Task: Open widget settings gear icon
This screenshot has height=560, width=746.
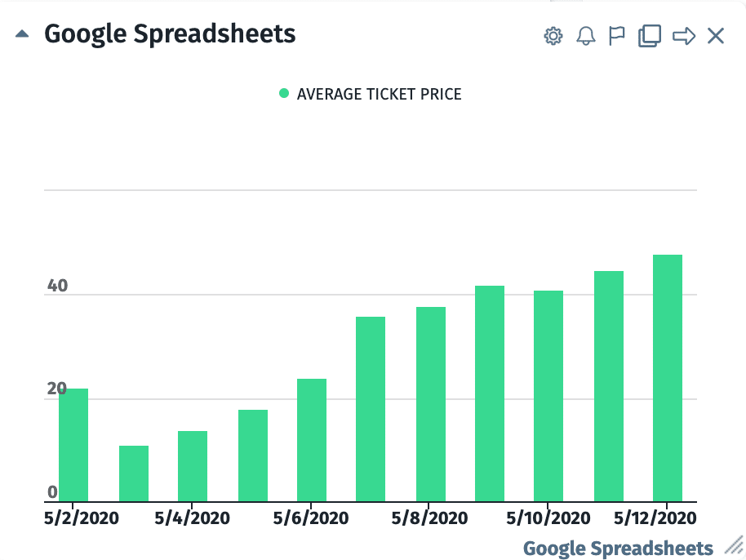Action: click(553, 36)
